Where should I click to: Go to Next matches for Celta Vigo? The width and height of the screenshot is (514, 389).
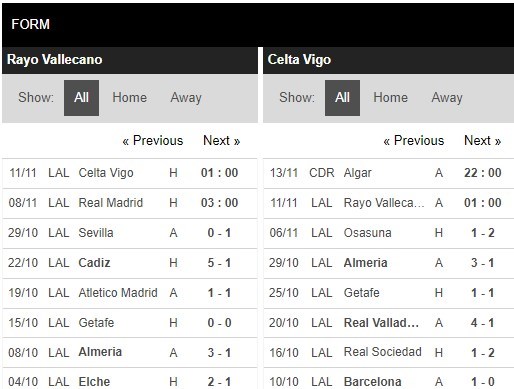[483, 141]
